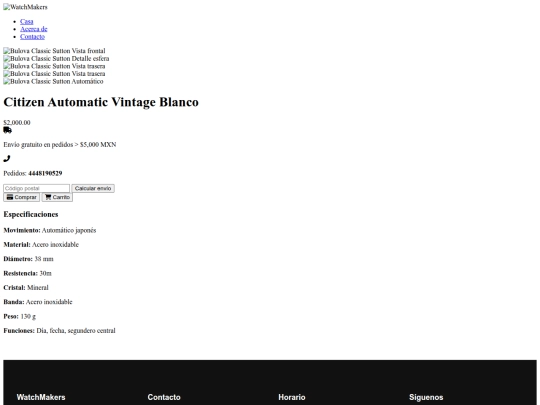This screenshot has width=540, height=405.
Task: Click the Movimiento: Automático japonés line
Action: coord(50,230)
